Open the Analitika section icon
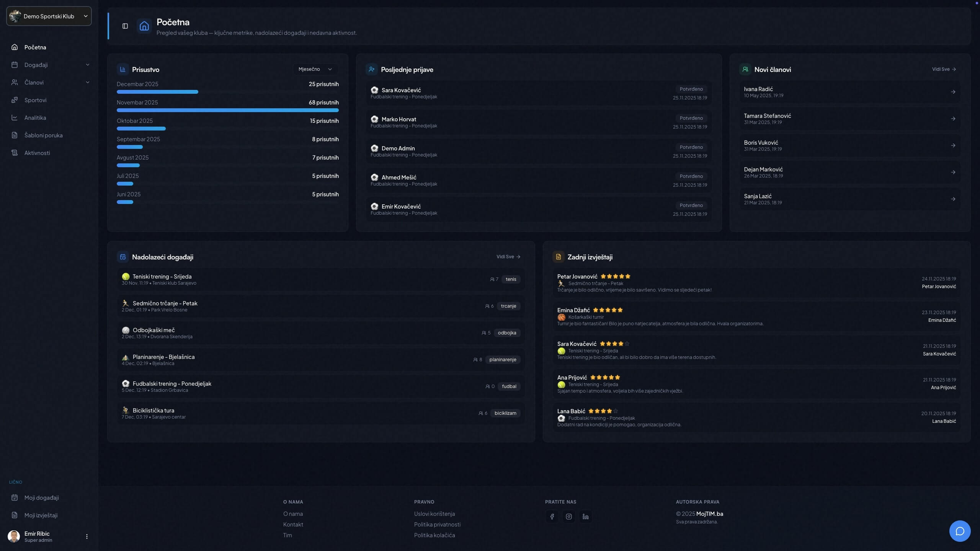 pyautogui.click(x=15, y=117)
